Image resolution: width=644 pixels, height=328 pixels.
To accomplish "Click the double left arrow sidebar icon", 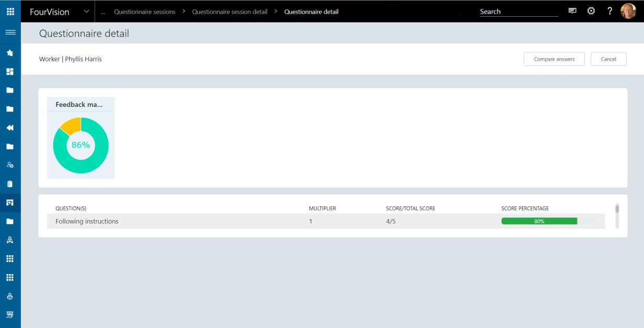I will pos(10,128).
